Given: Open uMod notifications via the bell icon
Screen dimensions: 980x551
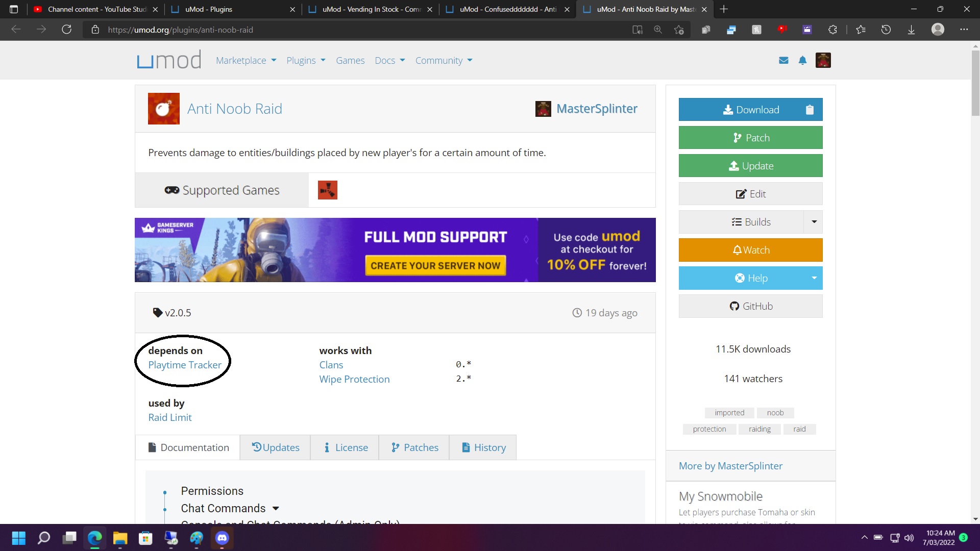Looking at the screenshot, I should pyautogui.click(x=802, y=60).
